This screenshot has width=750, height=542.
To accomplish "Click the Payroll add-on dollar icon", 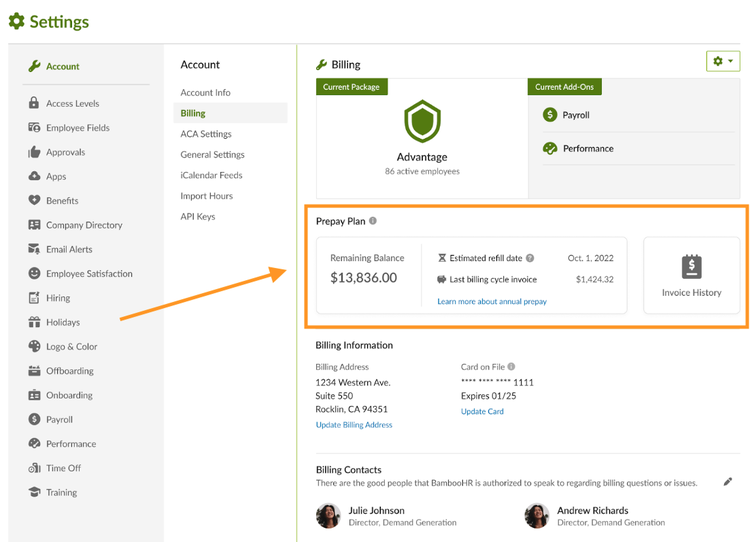I will click(550, 115).
